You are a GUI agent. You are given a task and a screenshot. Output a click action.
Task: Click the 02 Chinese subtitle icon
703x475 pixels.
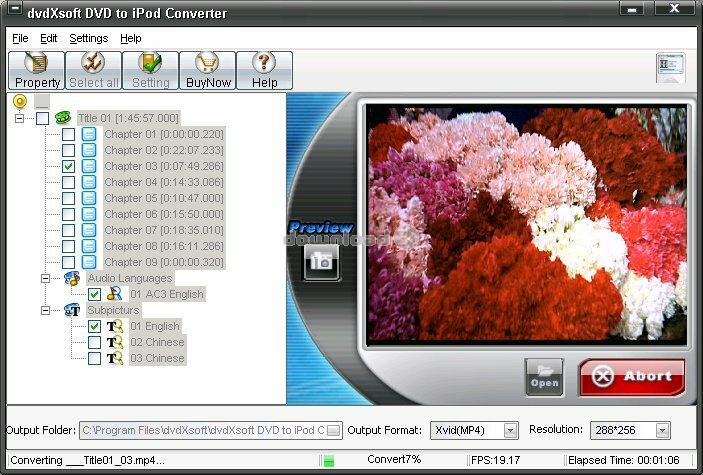point(115,342)
